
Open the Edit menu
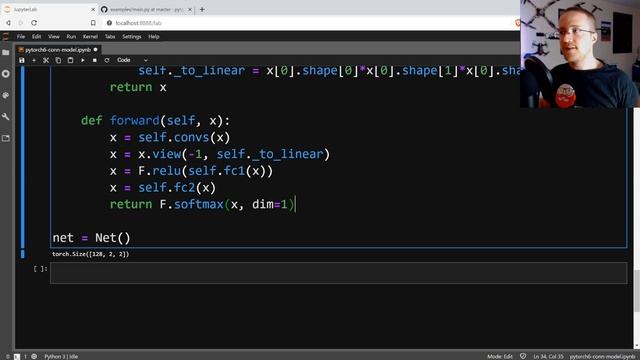[36, 37]
